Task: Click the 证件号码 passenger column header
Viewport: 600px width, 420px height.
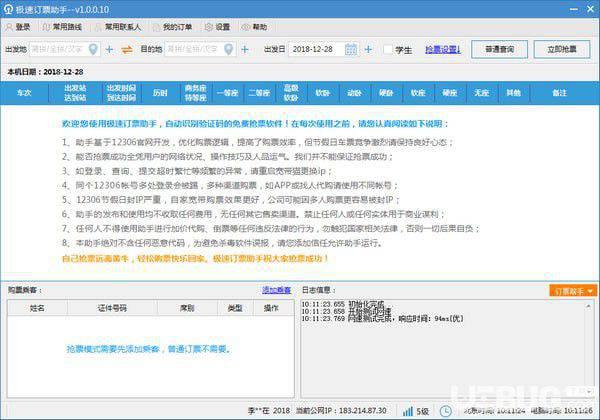Action: 112,308
